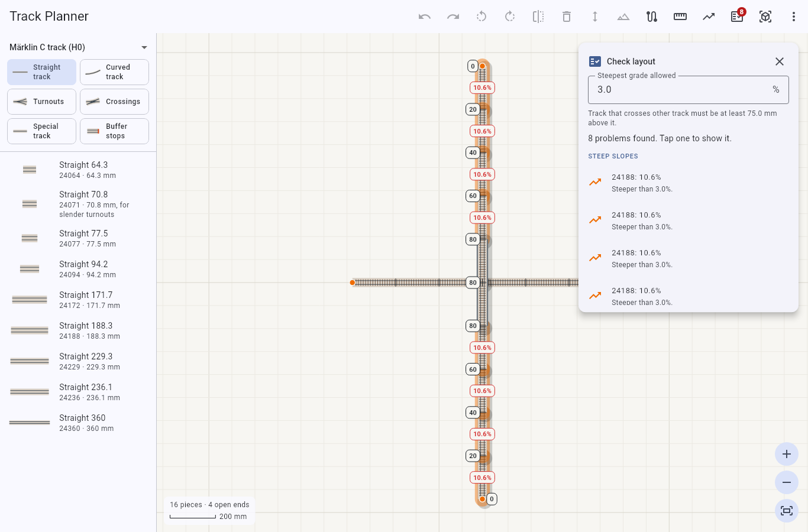Click the vertical height arrows icon
Viewport: 808px width, 532px height.
tap(595, 17)
